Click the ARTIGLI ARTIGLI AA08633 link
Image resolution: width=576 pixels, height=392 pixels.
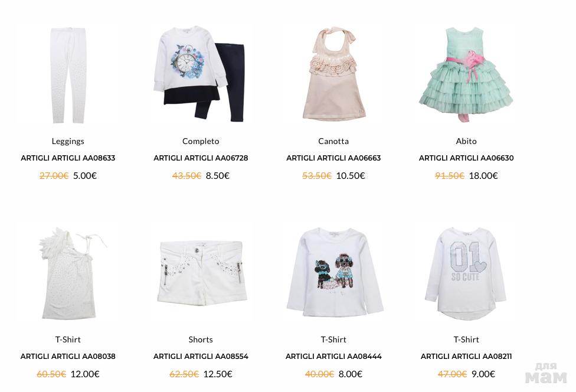68,158
